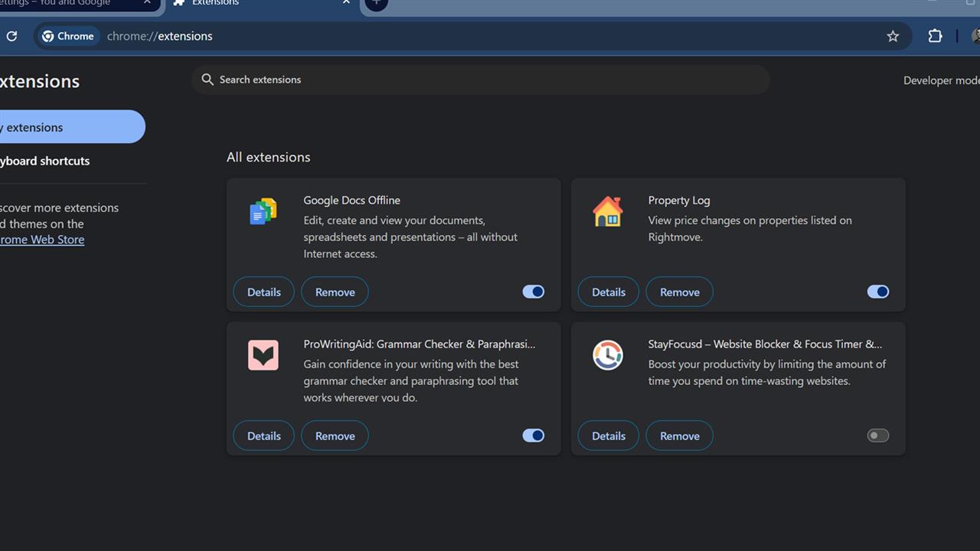The height and width of the screenshot is (551, 980).
Task: Open Keyboard shortcuts in the sidebar
Action: (x=44, y=161)
